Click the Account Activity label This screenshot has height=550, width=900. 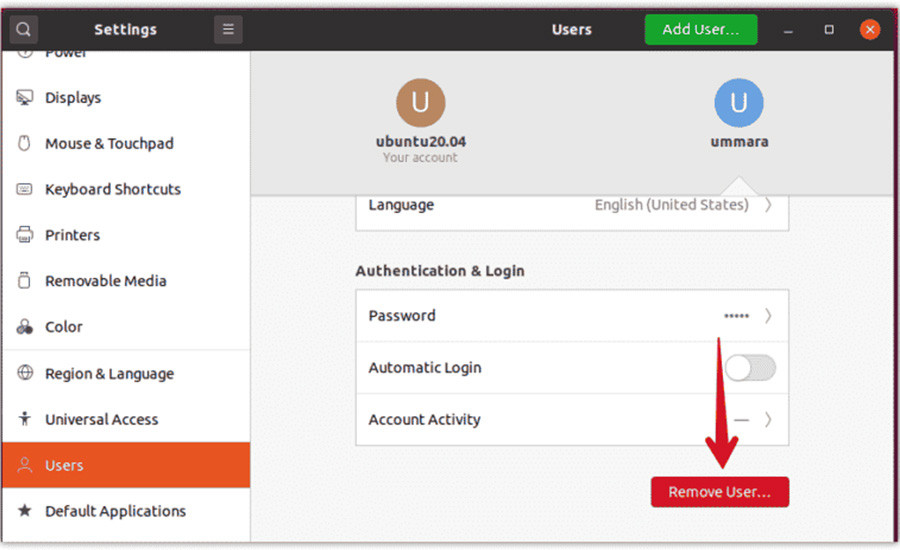[424, 420]
